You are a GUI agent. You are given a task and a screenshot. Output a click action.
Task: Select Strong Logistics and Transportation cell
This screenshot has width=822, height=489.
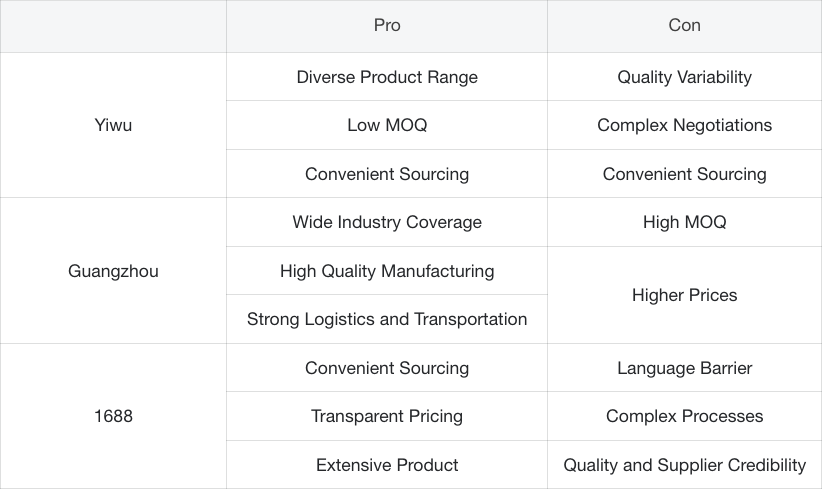pyautogui.click(x=387, y=319)
